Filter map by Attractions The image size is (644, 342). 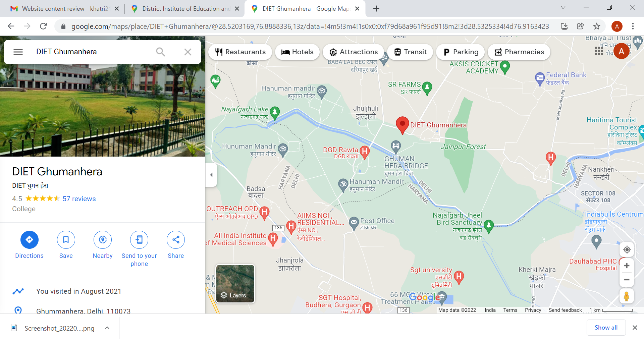point(354,52)
